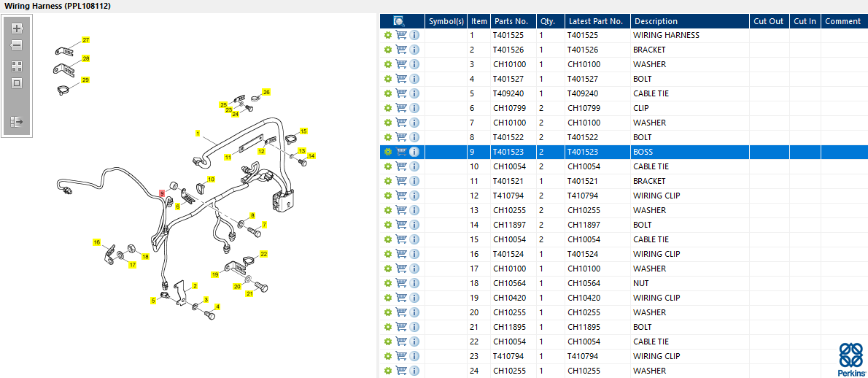Click callout 22 on the diagram
This screenshot has height=378, width=868.
click(x=263, y=254)
